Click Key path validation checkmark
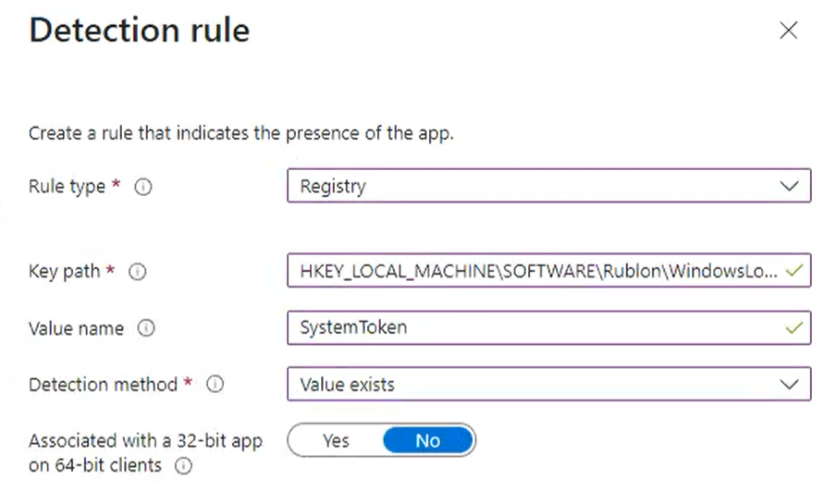The width and height of the screenshot is (824, 504). point(793,272)
